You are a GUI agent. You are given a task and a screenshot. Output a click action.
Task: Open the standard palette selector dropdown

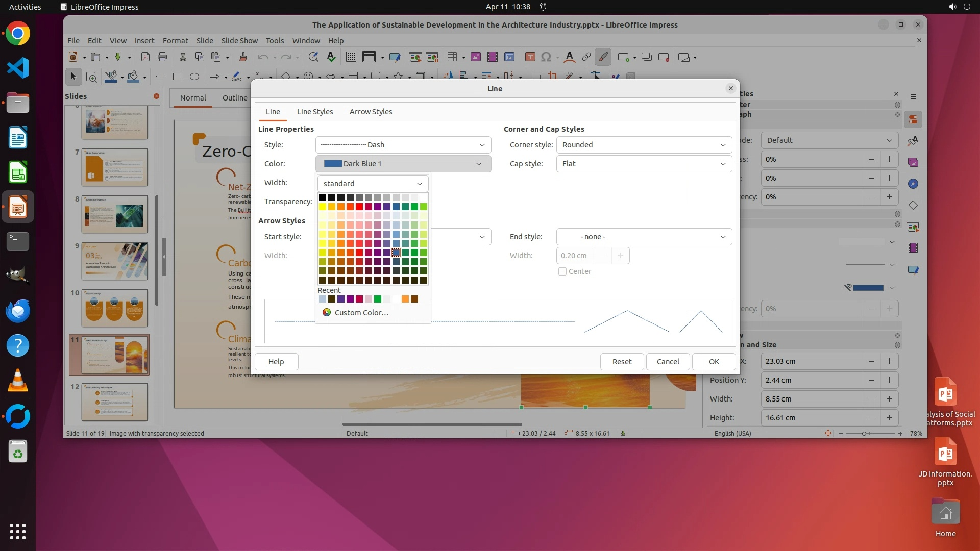click(373, 184)
